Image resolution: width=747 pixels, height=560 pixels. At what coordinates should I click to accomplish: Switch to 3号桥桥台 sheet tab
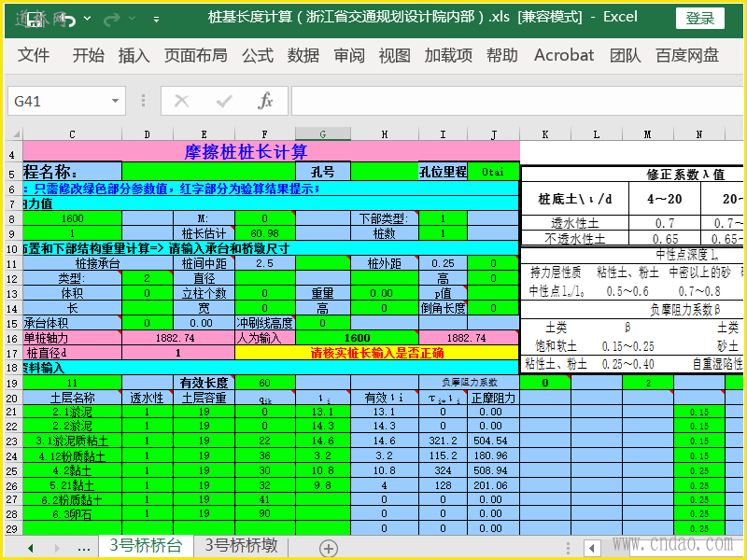[x=147, y=546]
